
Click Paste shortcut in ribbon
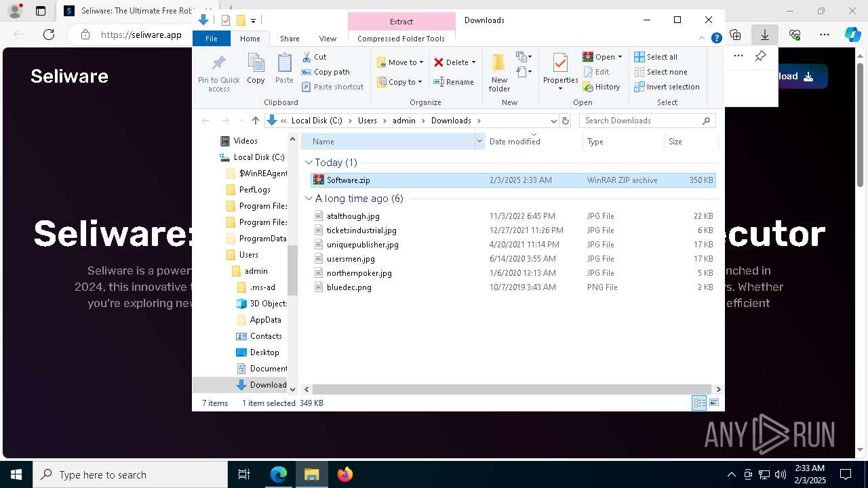click(x=332, y=87)
